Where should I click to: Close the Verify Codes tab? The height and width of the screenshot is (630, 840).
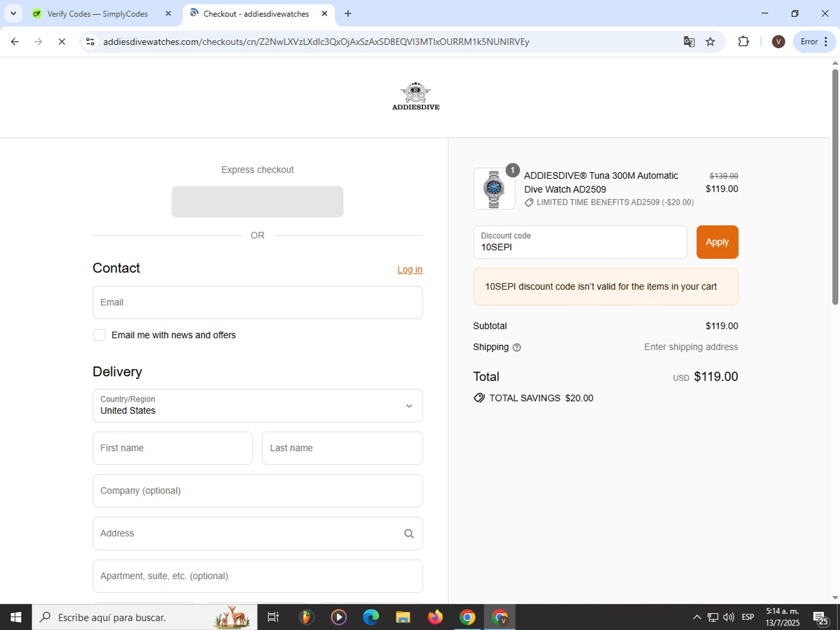tap(168, 13)
